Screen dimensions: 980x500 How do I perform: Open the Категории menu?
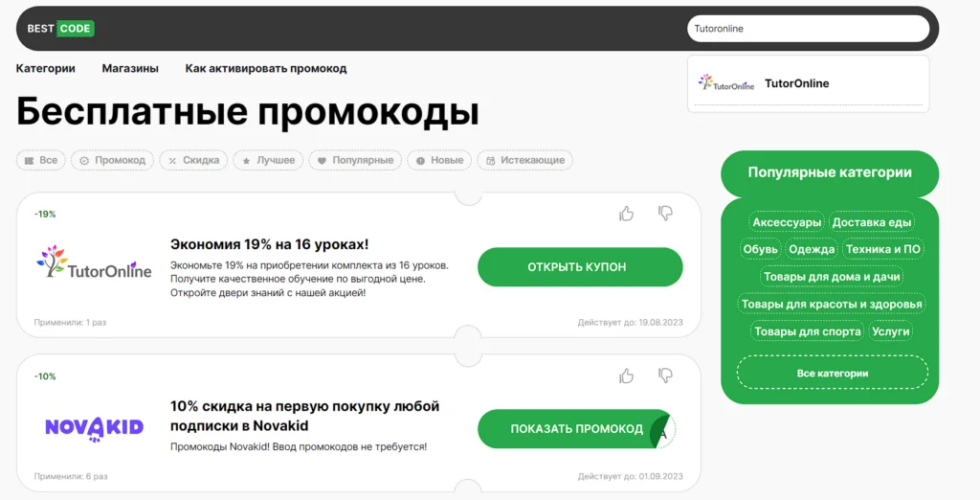pos(45,69)
